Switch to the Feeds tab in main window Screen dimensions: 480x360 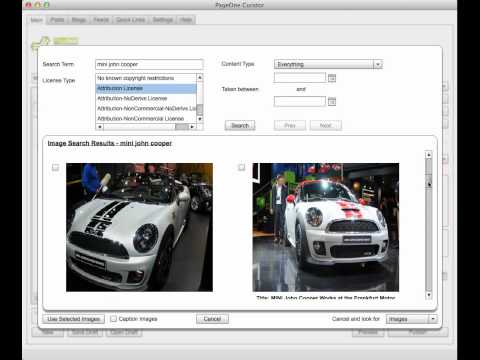pyautogui.click(x=101, y=20)
